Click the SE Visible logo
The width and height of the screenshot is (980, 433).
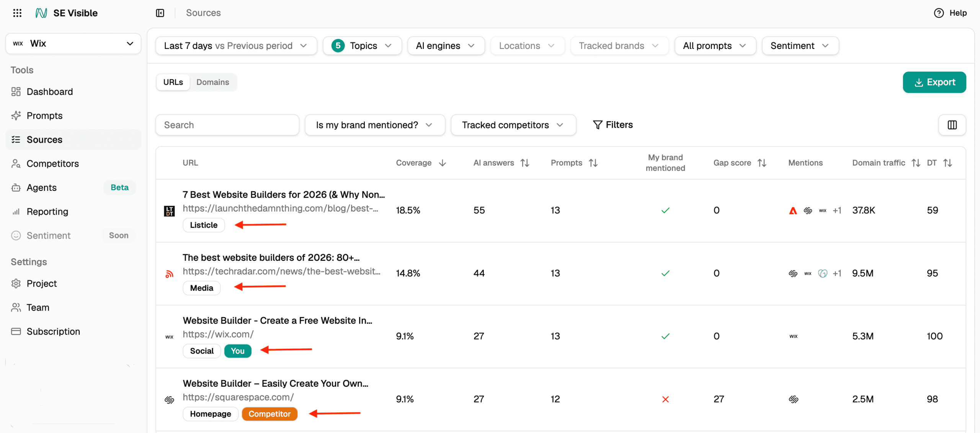point(67,13)
